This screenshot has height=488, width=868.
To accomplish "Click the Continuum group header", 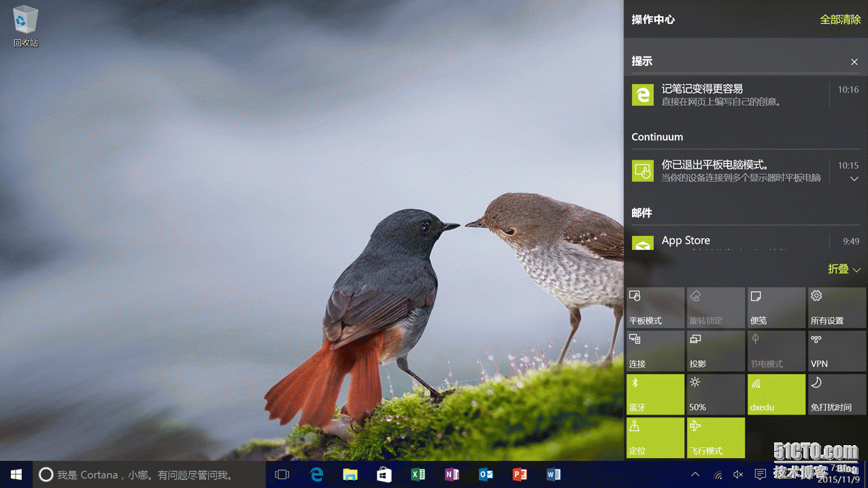I will coord(657,137).
